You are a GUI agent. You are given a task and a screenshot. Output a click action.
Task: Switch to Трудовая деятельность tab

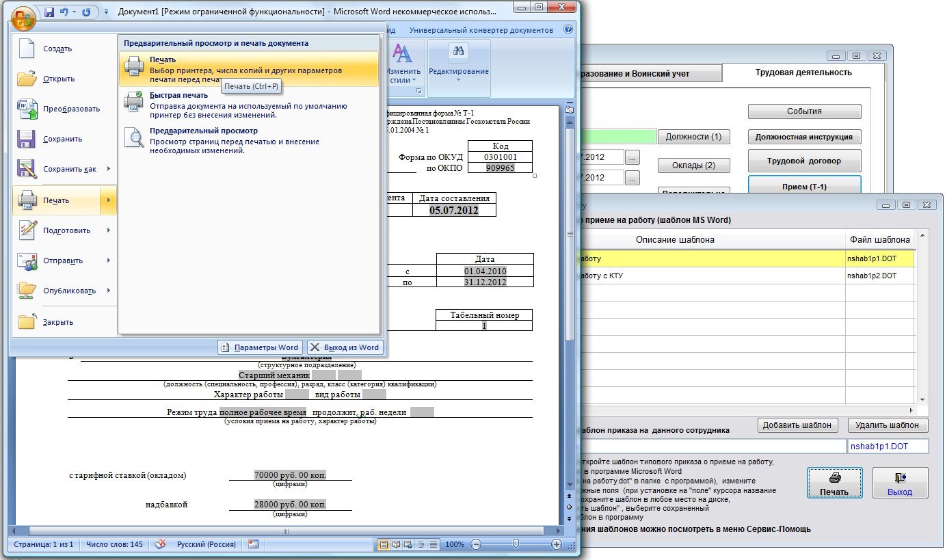(x=803, y=72)
